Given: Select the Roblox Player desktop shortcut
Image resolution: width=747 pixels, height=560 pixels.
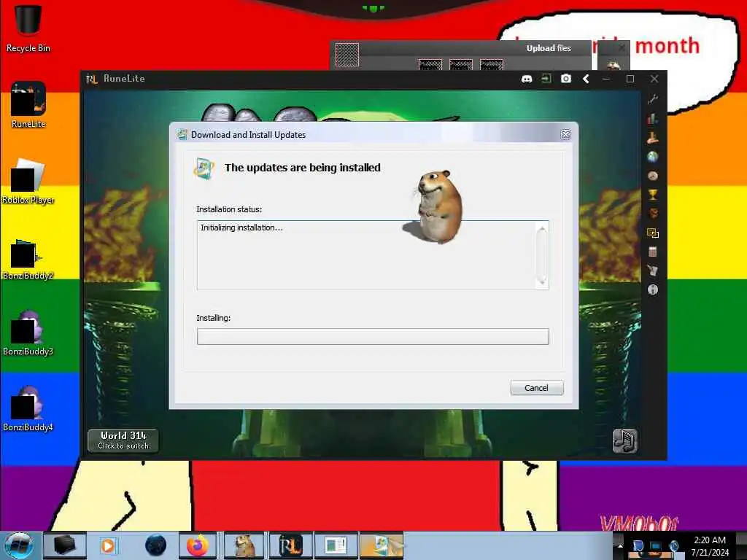Looking at the screenshot, I should tap(28, 182).
